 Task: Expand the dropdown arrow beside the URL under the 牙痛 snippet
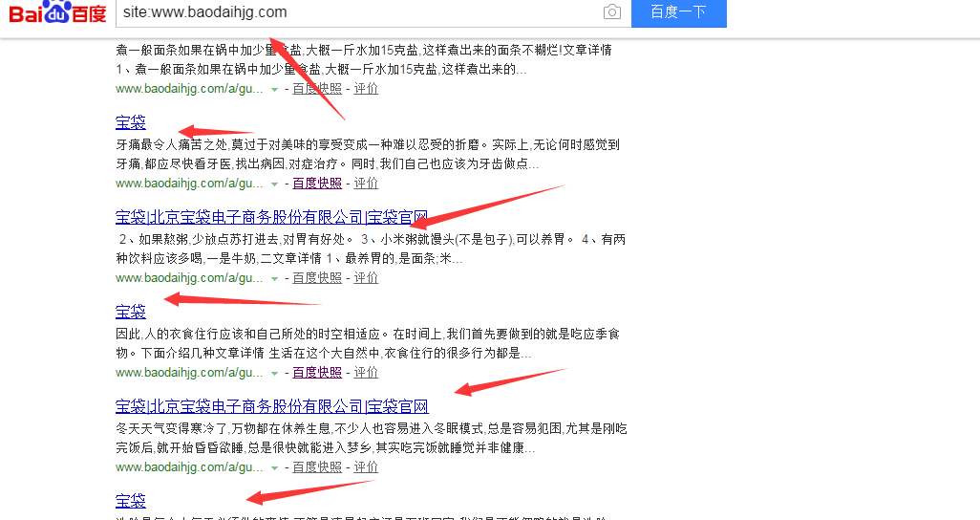pyautogui.click(x=274, y=184)
